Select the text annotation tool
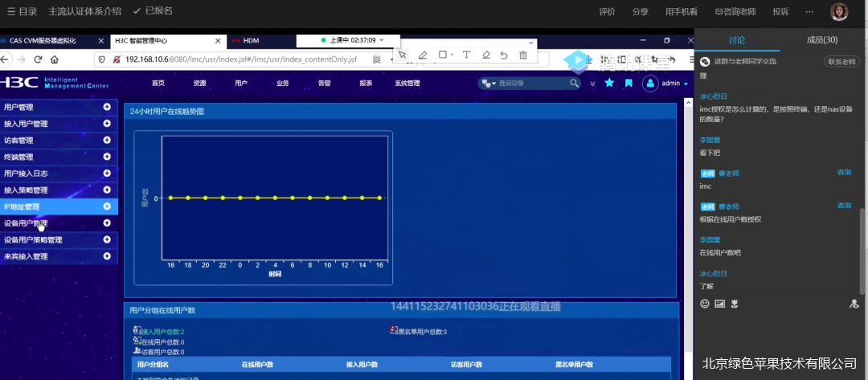This screenshot has height=380, width=868. point(466,55)
